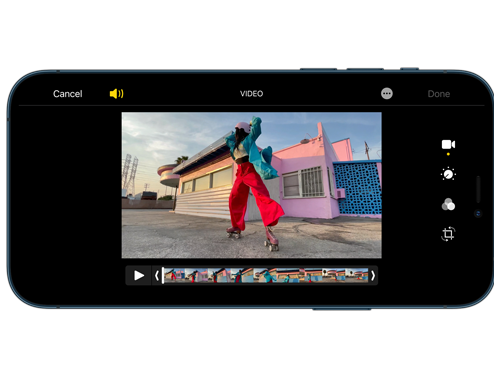This screenshot has height=375, width=500.
Task: Play the video with the play button
Action: coord(139,276)
